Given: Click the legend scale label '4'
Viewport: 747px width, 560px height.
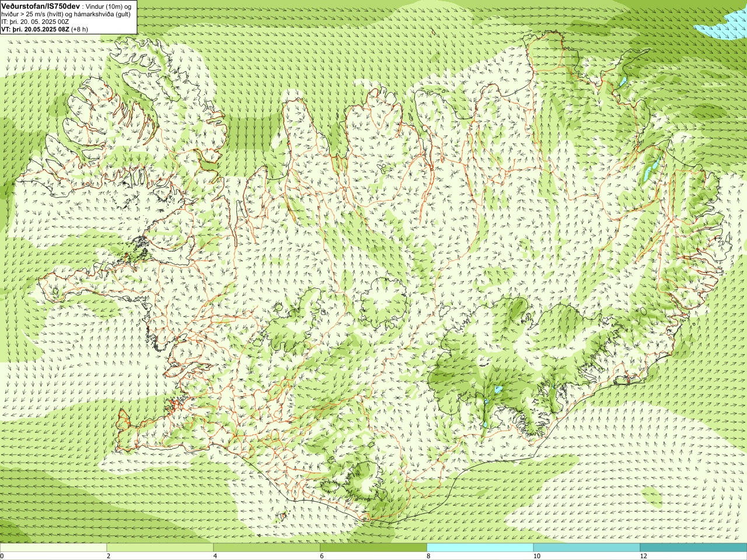Looking at the screenshot, I should pyautogui.click(x=215, y=556).
